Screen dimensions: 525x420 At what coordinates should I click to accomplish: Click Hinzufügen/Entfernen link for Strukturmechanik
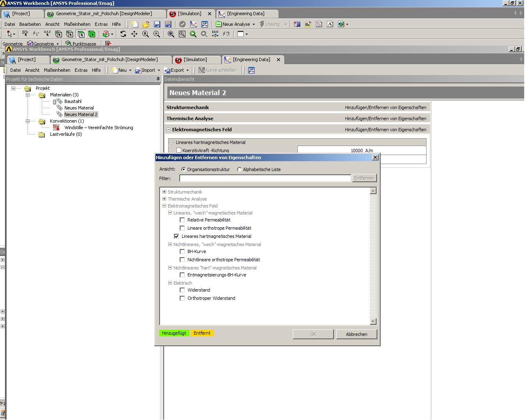[386, 107]
